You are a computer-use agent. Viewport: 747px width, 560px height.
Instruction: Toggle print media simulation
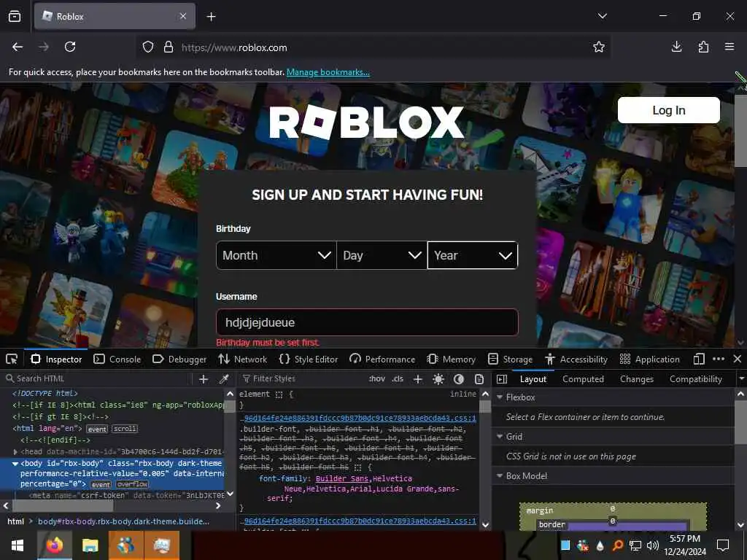[479, 379]
